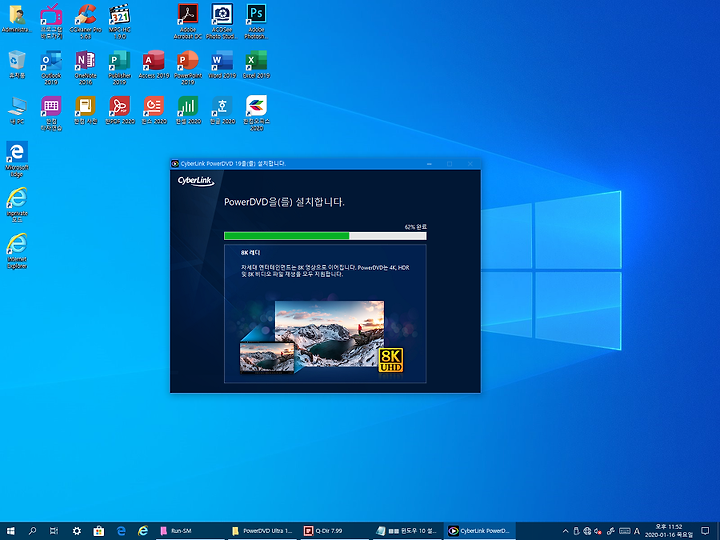Click the '8K 레디' feature heading
The width and height of the screenshot is (720, 540).
pyautogui.click(x=251, y=253)
